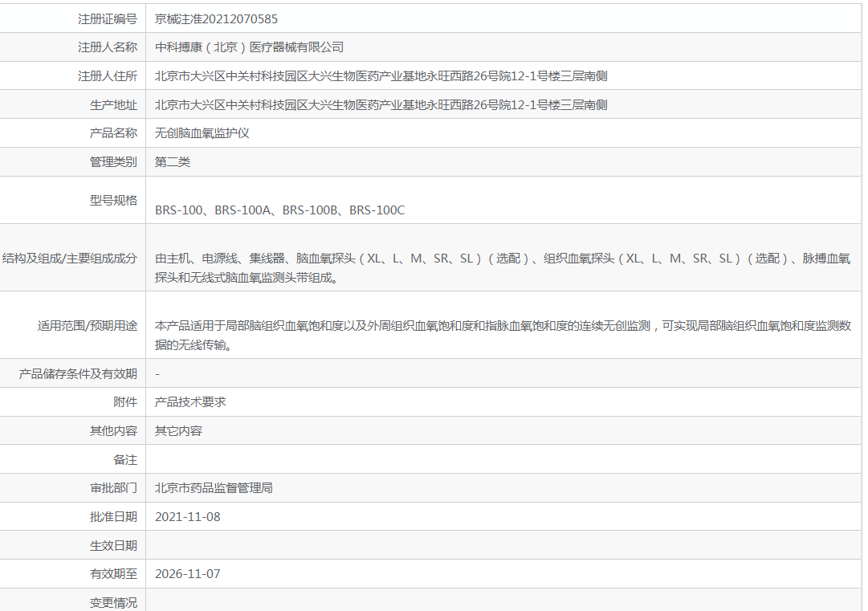Click the 变更情况 label
This screenshot has width=868, height=611.
113,603
